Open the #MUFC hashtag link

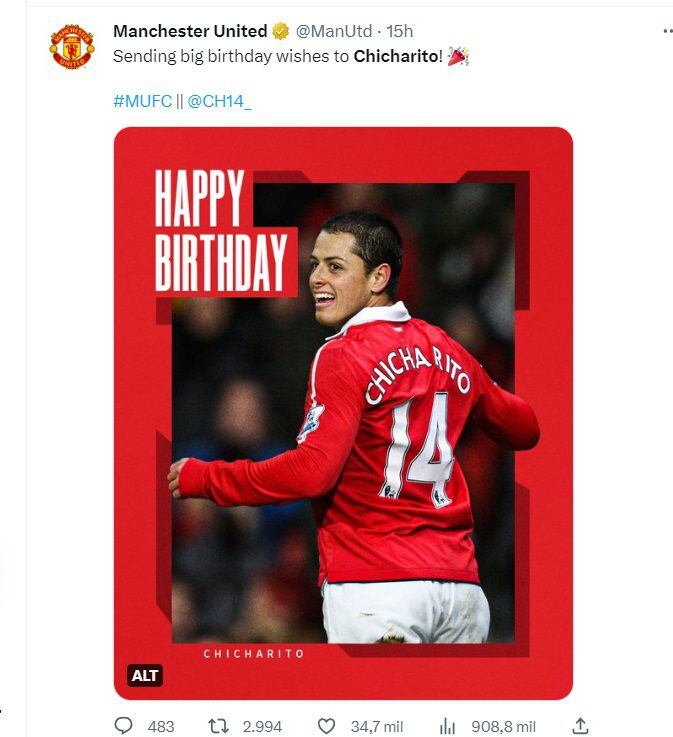click(x=142, y=101)
